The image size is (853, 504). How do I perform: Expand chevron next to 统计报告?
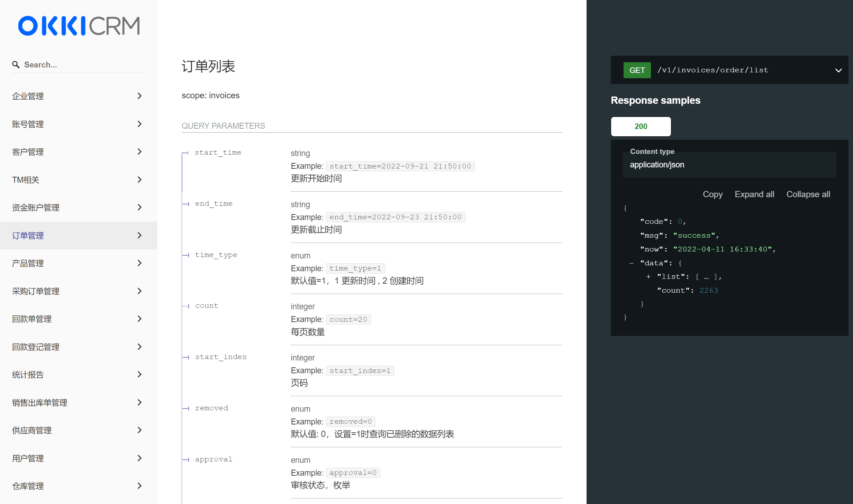click(x=139, y=375)
